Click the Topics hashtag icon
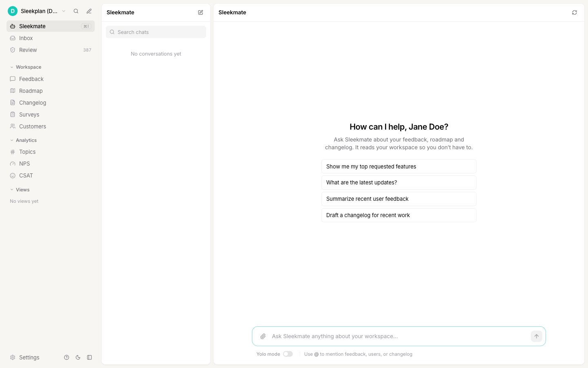 pos(13,152)
